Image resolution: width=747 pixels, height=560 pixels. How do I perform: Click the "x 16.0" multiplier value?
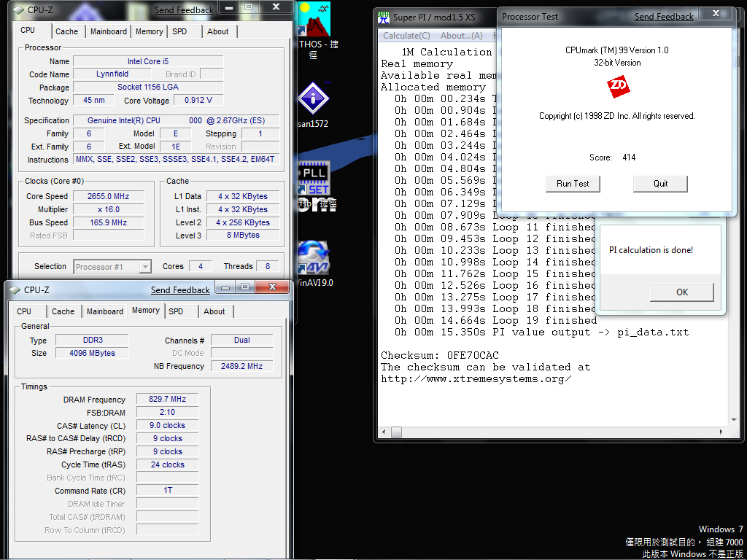click(x=109, y=209)
